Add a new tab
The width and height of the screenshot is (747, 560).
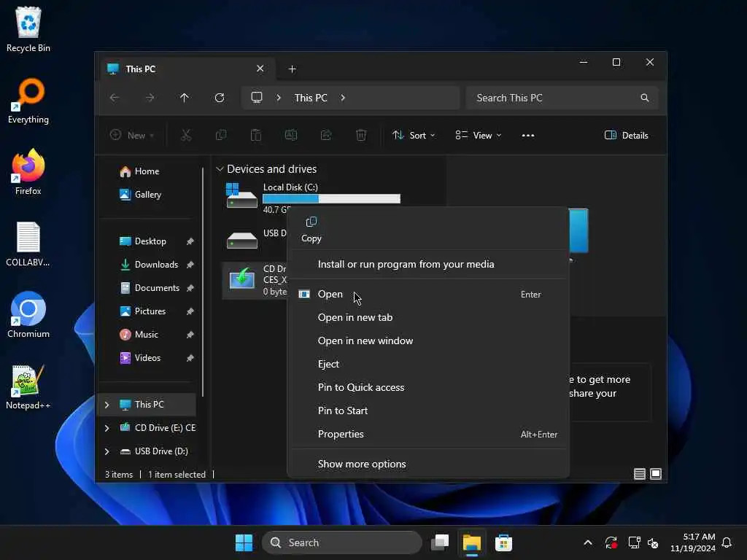pyautogui.click(x=292, y=69)
